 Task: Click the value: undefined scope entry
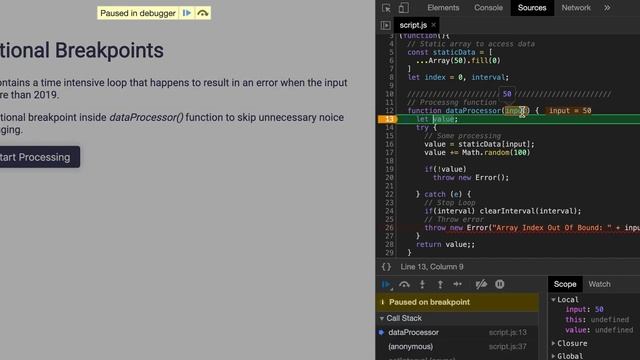(x=599, y=330)
